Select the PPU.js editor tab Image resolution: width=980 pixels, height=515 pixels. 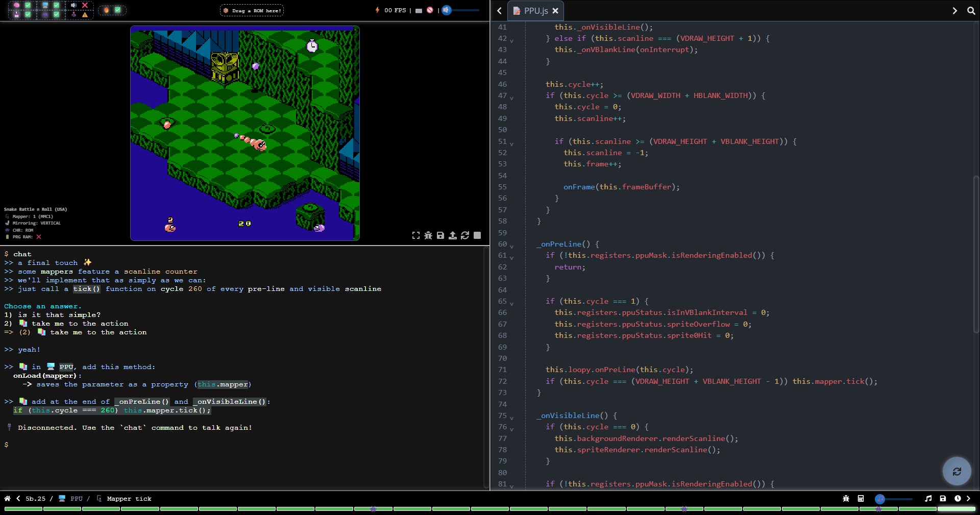click(x=536, y=11)
